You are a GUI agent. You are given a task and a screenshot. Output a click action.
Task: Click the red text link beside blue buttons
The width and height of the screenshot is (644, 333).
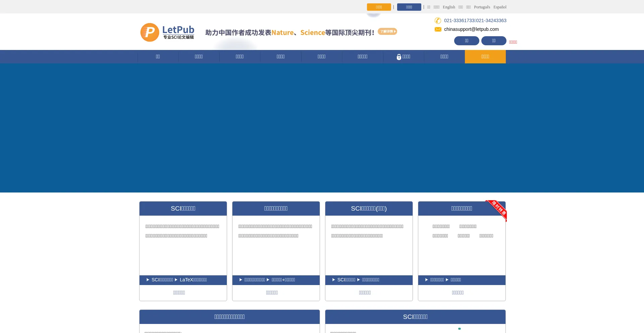[513, 42]
